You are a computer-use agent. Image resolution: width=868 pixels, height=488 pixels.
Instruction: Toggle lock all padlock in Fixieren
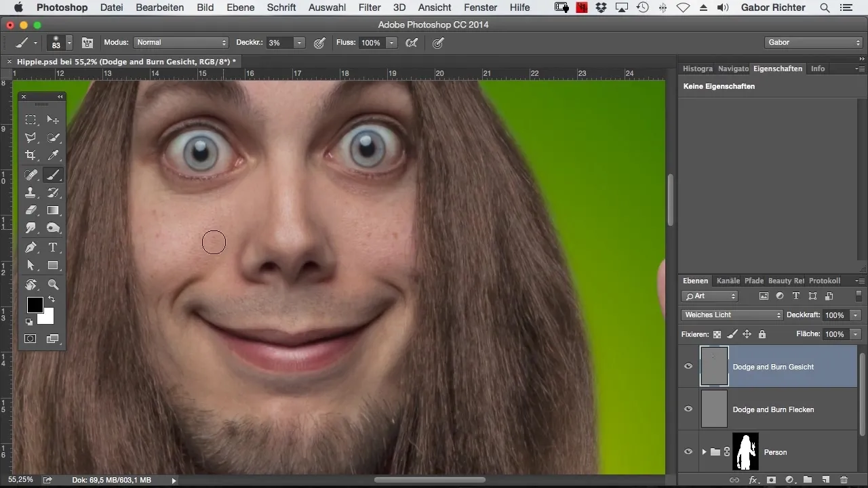[x=762, y=334]
